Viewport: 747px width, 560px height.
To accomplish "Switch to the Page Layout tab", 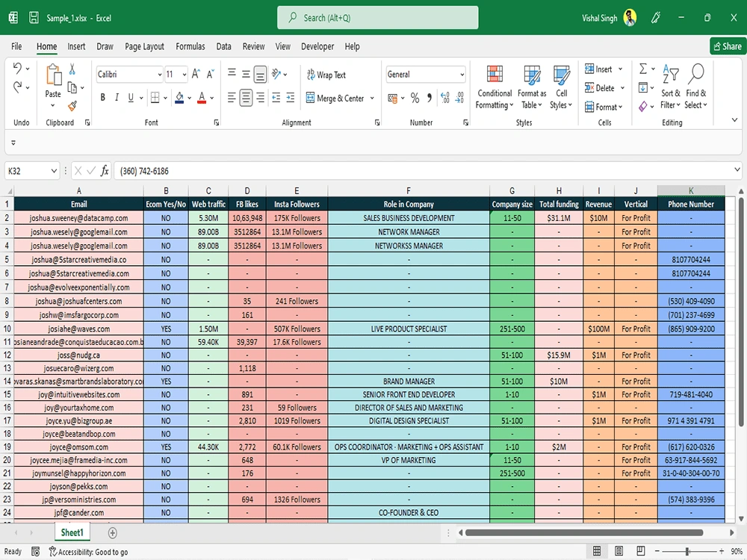I will (144, 46).
